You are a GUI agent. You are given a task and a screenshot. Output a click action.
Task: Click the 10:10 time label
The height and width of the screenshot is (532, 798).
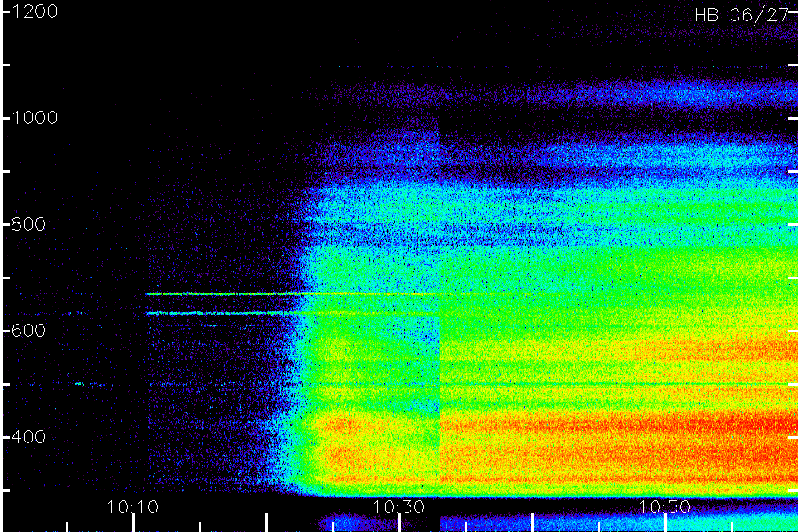click(132, 506)
